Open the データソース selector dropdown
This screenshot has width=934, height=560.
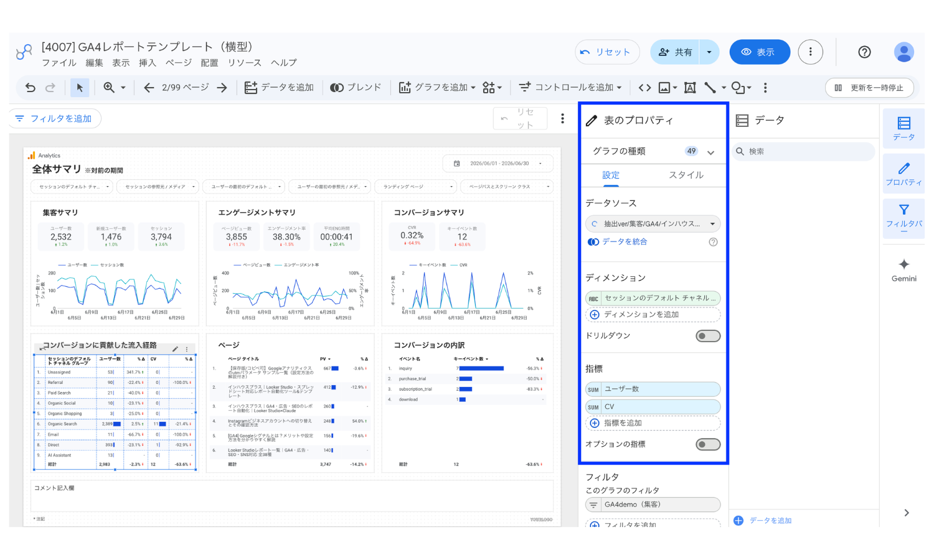(653, 224)
